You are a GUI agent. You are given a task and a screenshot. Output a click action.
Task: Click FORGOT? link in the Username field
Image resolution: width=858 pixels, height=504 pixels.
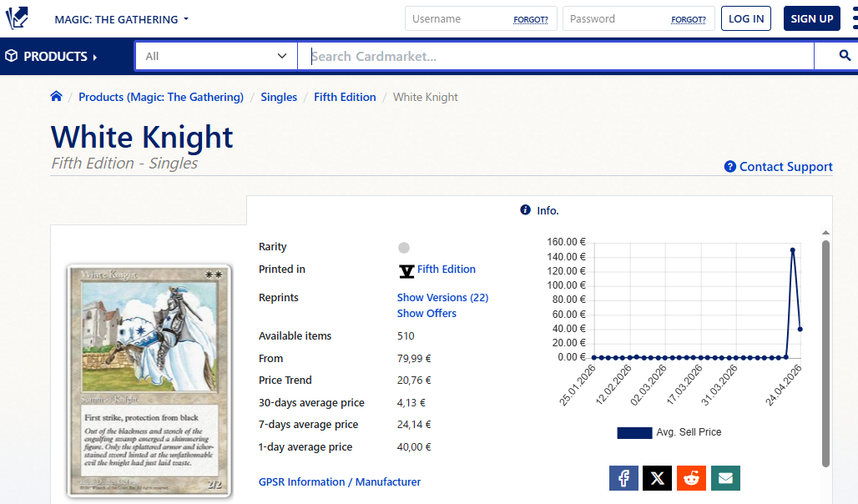pos(530,20)
